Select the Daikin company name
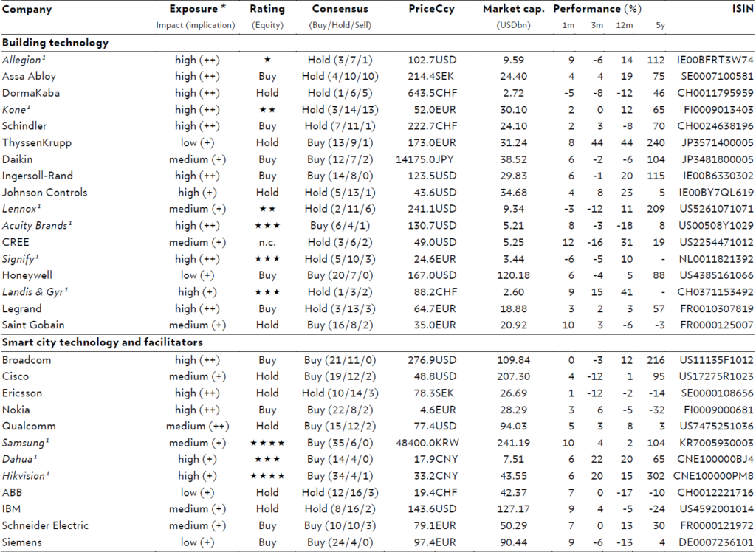 tap(18, 159)
